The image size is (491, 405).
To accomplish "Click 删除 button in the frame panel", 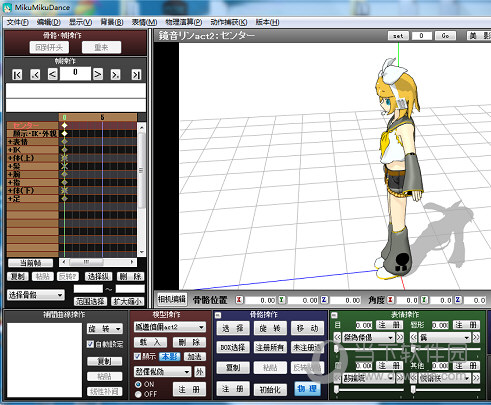I will pos(130,276).
